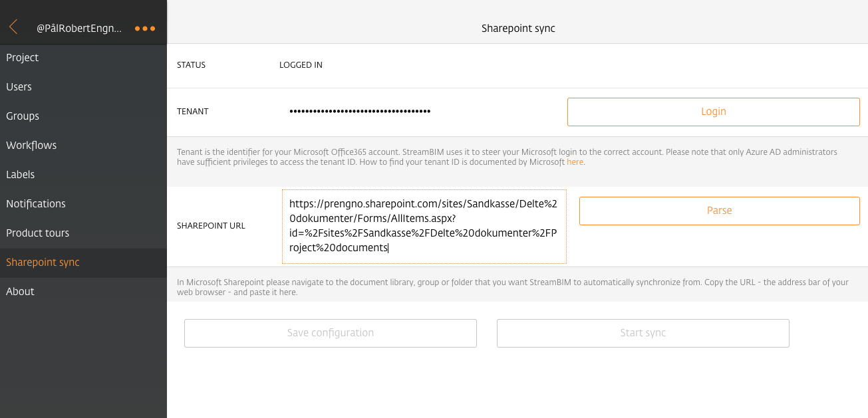The width and height of the screenshot is (868, 418).
Task: Click the TENANT label
Action: [193, 112]
